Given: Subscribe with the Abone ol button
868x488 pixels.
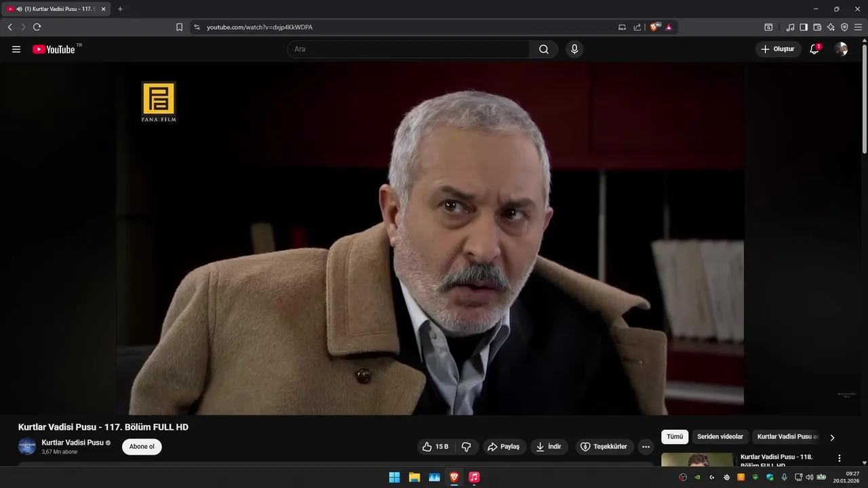Looking at the screenshot, I should pyautogui.click(x=142, y=447).
